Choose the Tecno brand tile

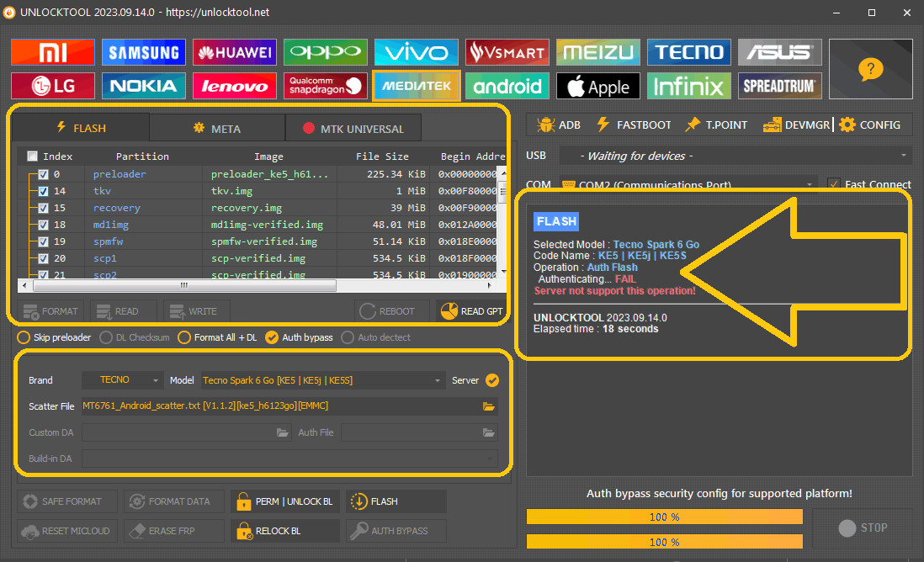coord(689,52)
